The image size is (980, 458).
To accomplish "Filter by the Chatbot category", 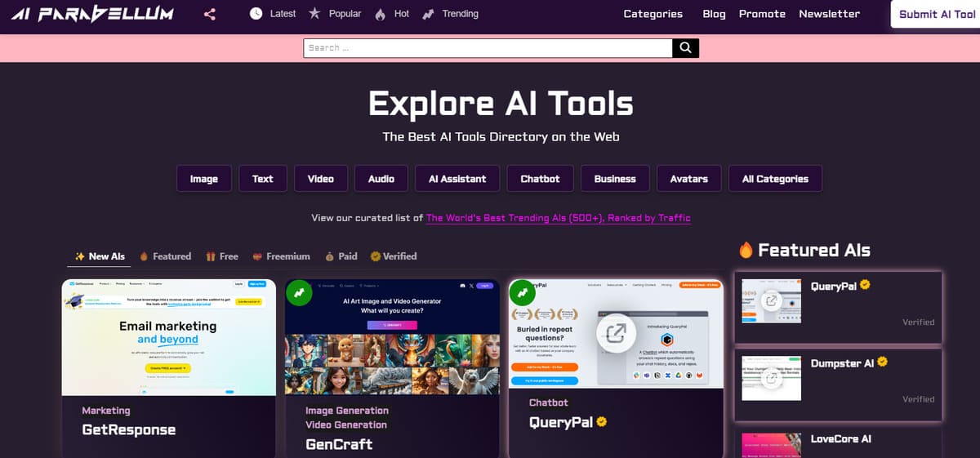I will click(540, 179).
